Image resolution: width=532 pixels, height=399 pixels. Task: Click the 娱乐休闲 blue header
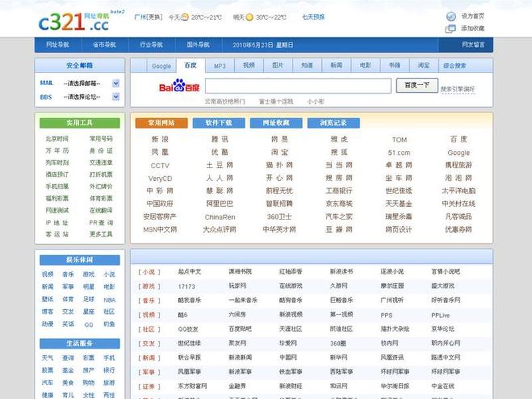[x=80, y=260]
